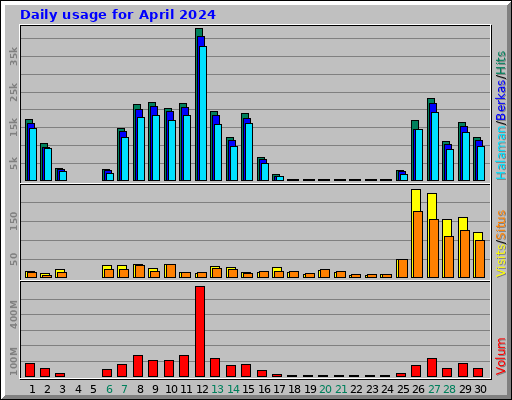512x400 pixels.
Task: Click the '100M' axis label
Action: tap(13, 361)
